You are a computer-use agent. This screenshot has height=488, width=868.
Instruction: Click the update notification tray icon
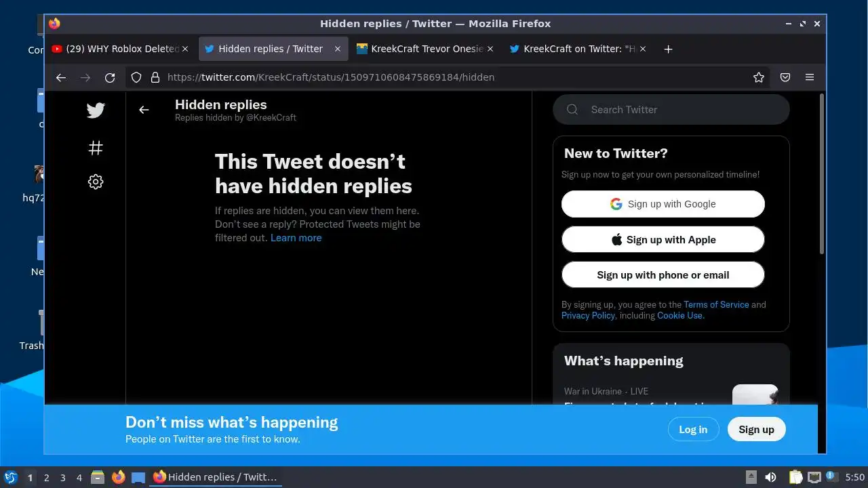[831, 477]
